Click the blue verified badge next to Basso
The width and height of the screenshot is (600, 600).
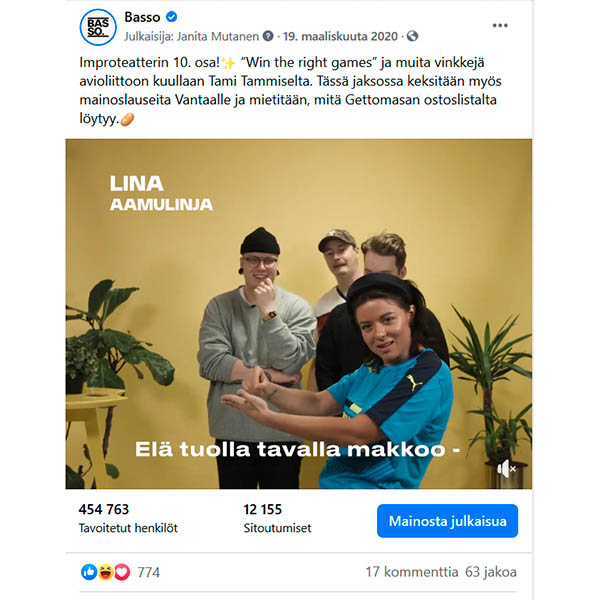[x=171, y=17]
